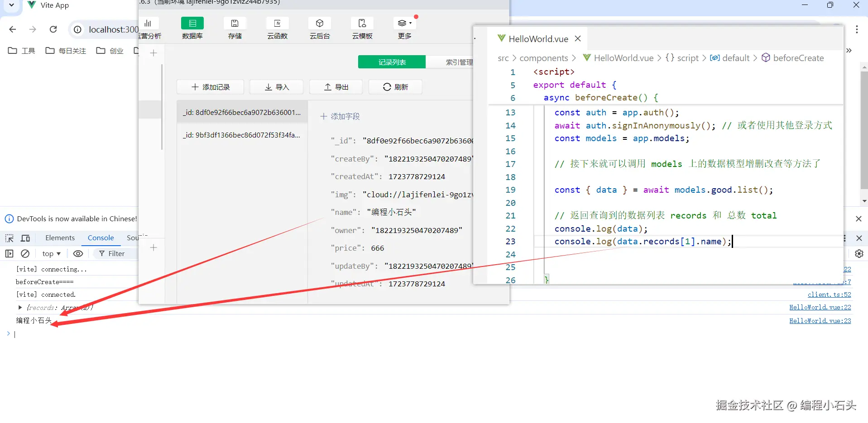This screenshot has height=423, width=868.
Task: Open source link HelloWorld.vue:22
Action: (x=820, y=307)
